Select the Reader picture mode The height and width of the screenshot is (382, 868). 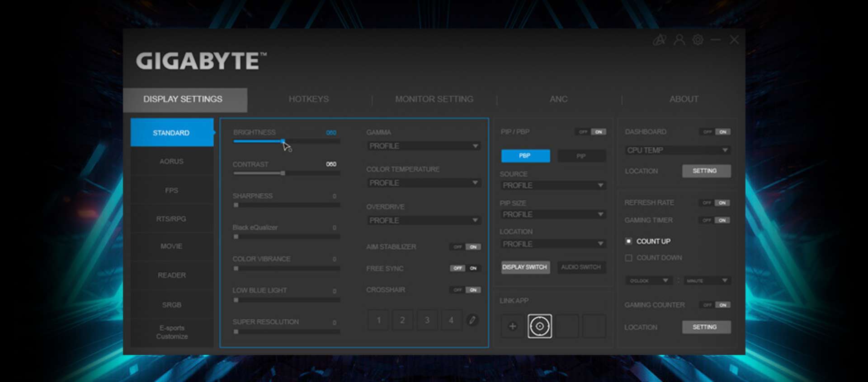coord(172,275)
